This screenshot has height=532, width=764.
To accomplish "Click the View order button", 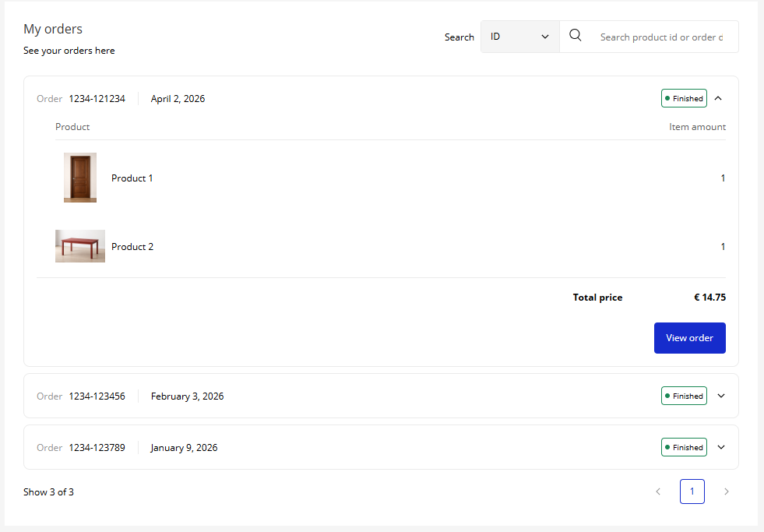I will (x=689, y=337).
